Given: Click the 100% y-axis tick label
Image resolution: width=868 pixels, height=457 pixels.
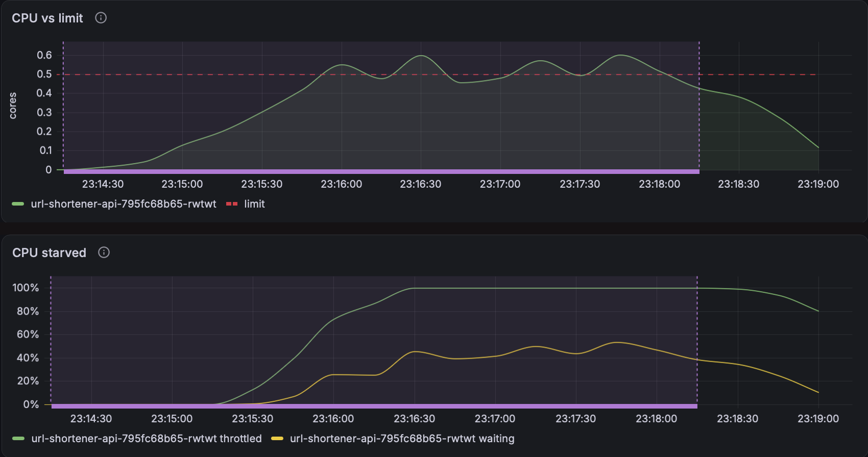Looking at the screenshot, I should 26,288.
